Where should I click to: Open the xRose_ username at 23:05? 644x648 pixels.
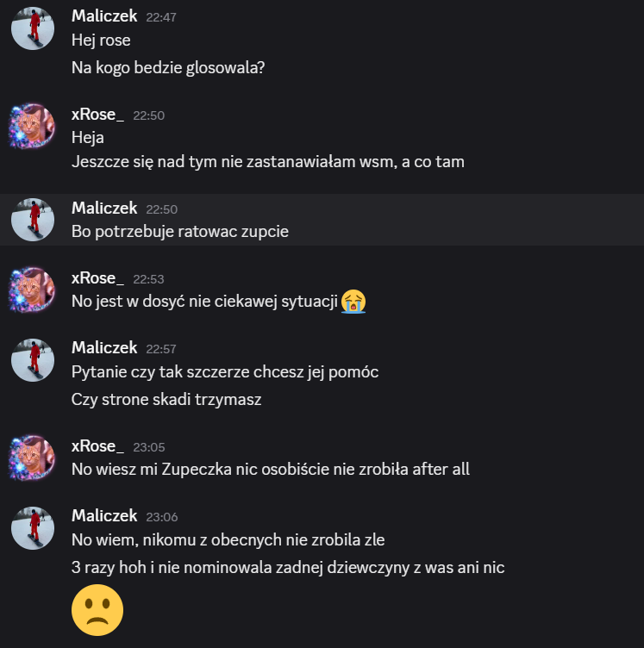[x=97, y=445]
